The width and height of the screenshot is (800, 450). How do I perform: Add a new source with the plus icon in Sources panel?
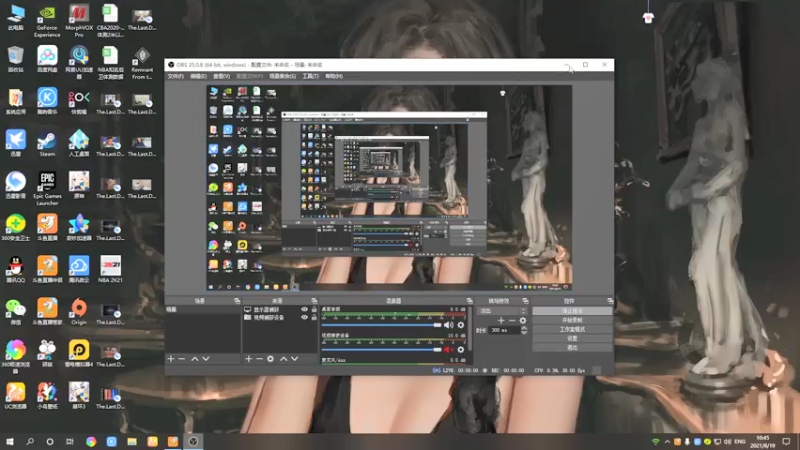point(248,359)
